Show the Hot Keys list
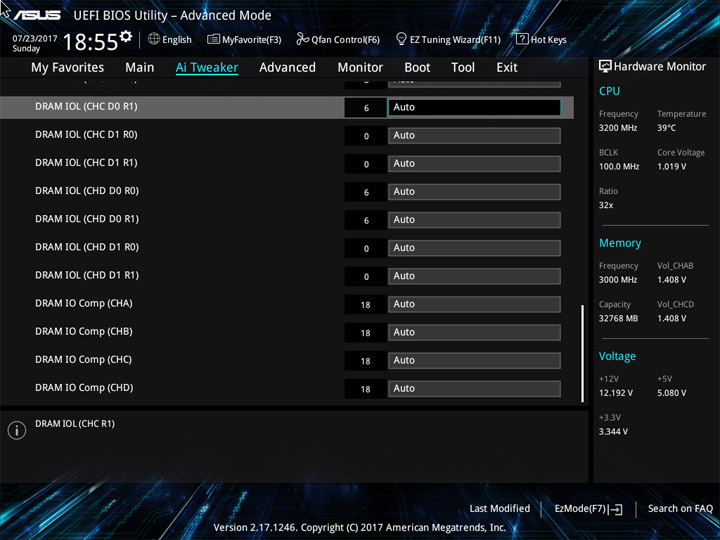 (x=548, y=39)
